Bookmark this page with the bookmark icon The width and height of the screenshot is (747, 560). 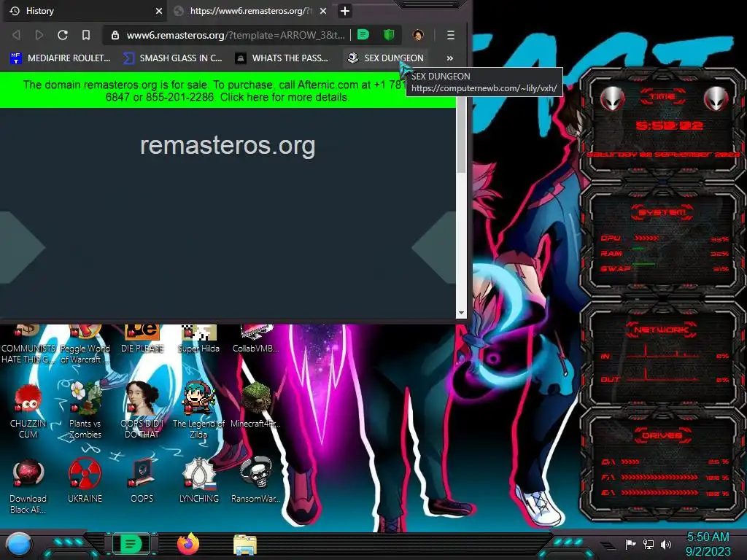(x=86, y=35)
